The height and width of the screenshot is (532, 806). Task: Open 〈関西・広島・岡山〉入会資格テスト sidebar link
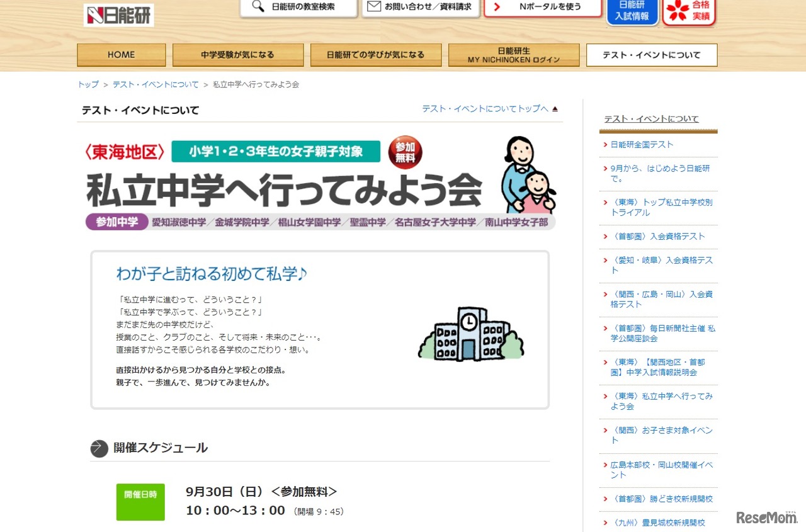coord(661,300)
